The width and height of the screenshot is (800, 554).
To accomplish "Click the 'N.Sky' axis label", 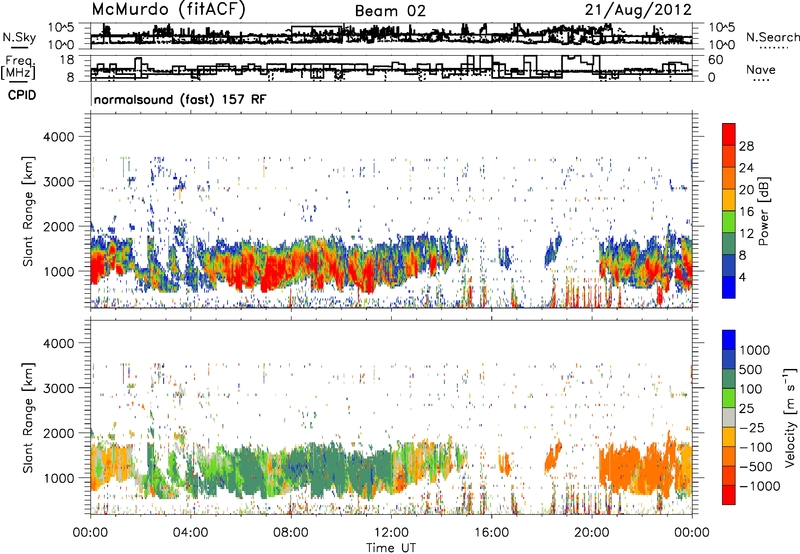I will coord(19,37).
